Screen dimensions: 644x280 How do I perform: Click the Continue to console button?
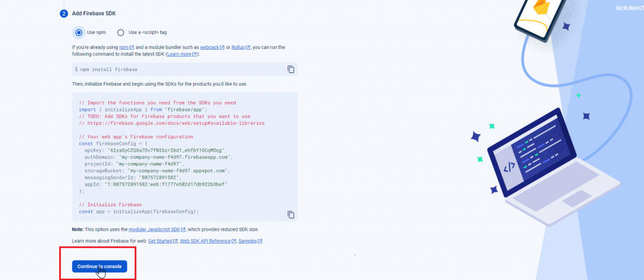click(99, 266)
